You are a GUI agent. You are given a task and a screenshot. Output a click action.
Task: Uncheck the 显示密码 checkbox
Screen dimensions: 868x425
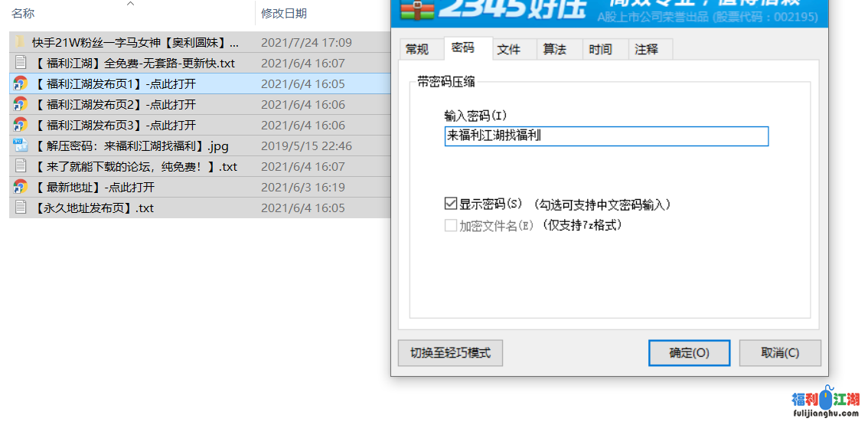(450, 204)
